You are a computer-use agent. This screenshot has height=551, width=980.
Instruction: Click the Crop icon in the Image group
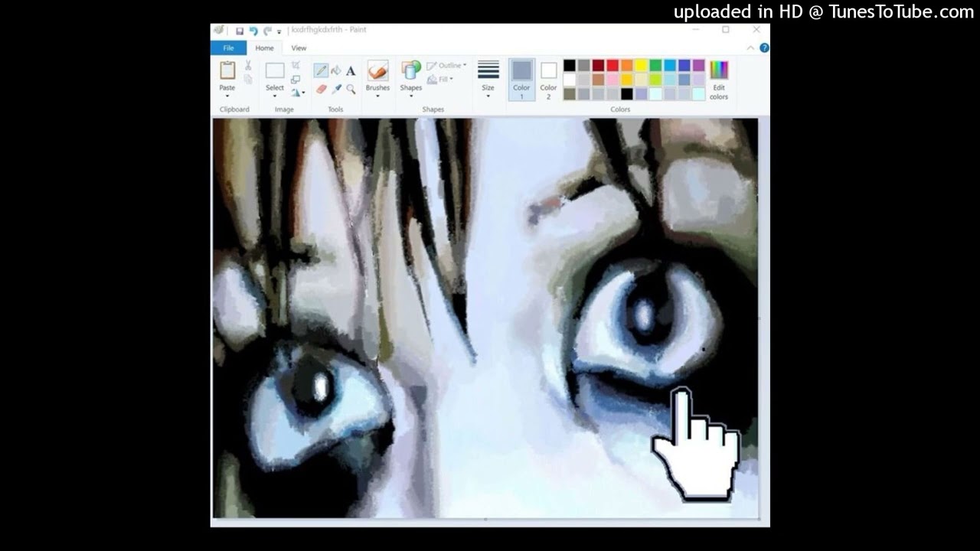pyautogui.click(x=296, y=66)
